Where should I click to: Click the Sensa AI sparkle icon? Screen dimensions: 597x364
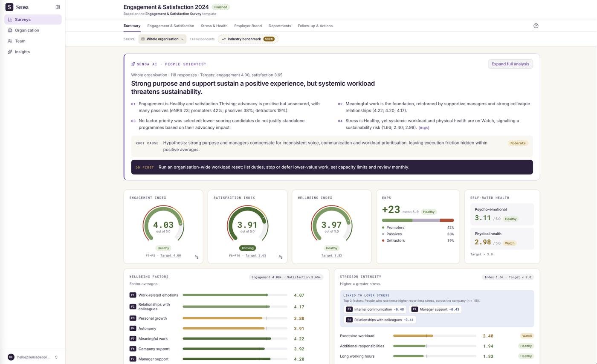tap(133, 64)
